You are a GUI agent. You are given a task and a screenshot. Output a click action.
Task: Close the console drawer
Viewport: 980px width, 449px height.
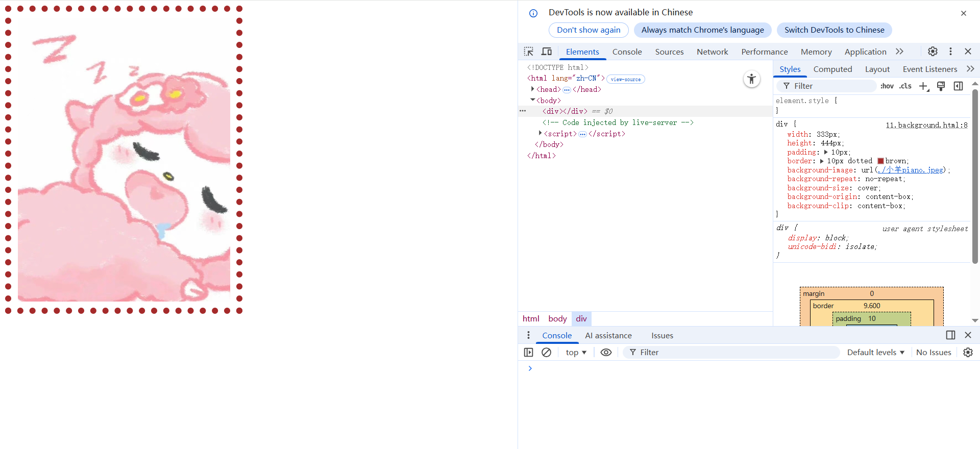coord(968,335)
